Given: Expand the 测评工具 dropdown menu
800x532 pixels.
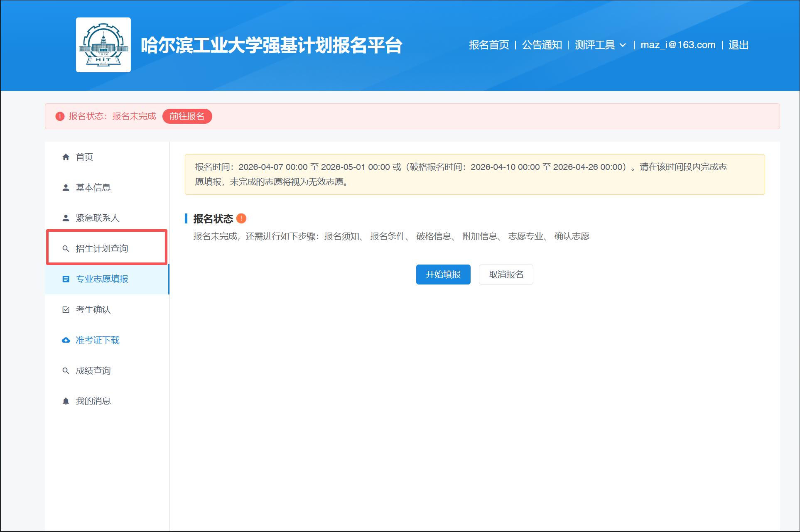Looking at the screenshot, I should pos(595,45).
